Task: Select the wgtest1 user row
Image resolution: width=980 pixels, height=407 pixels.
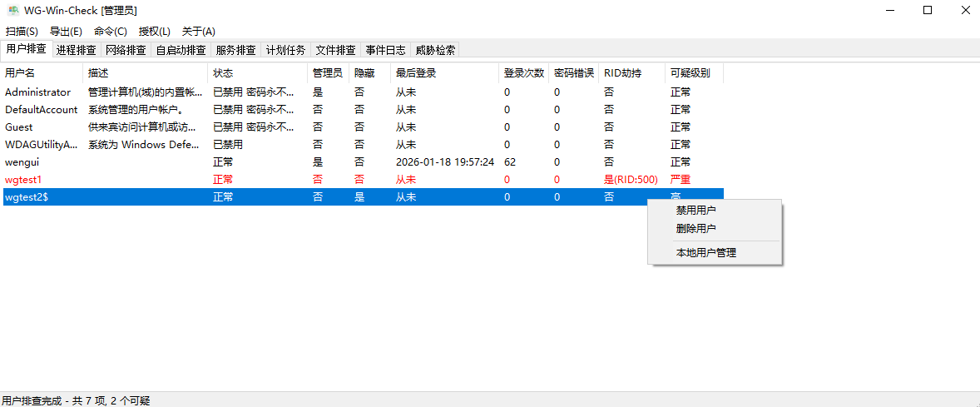Action: [23, 180]
